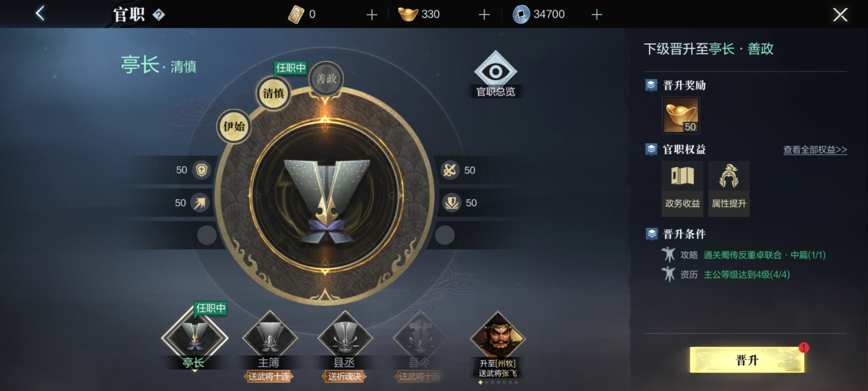
Task: Switch to the 亭长 position tab
Action: 195,339
